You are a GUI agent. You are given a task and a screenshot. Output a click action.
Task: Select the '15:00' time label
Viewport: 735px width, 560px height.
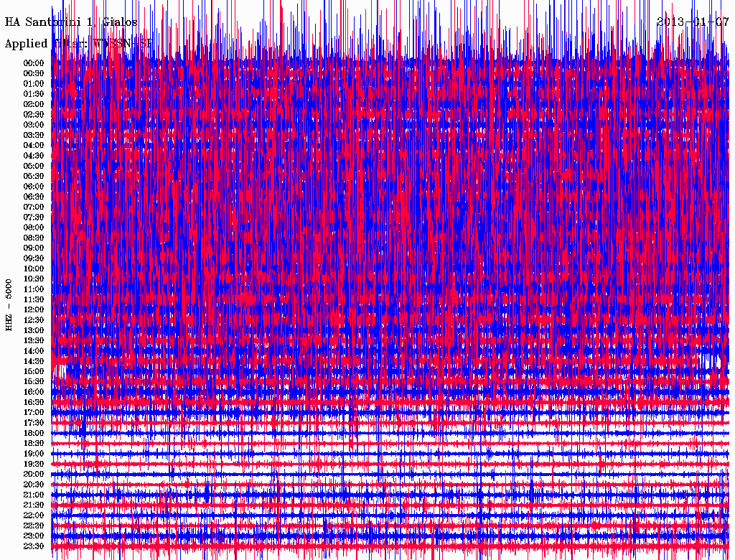click(x=34, y=371)
